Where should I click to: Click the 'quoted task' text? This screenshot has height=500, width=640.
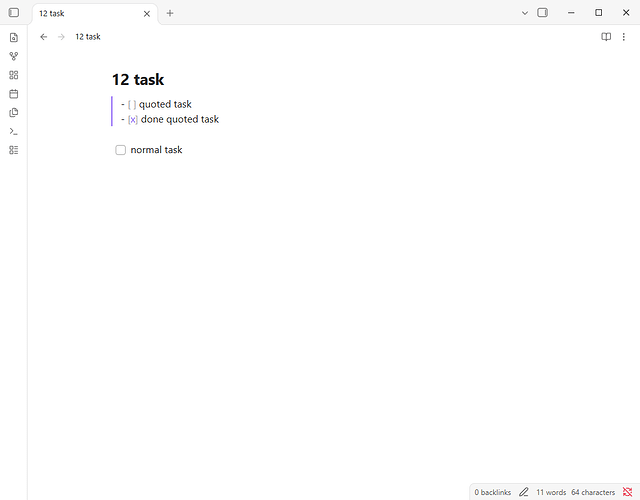click(165, 104)
